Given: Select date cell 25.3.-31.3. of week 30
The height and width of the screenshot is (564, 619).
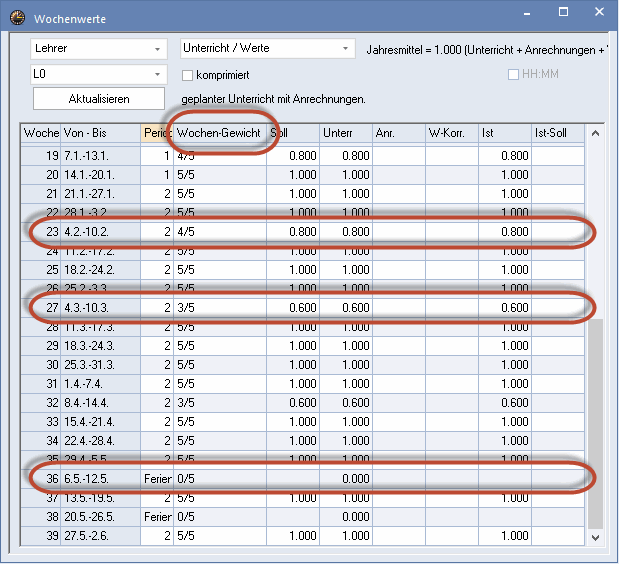Looking at the screenshot, I should [x=101, y=365].
